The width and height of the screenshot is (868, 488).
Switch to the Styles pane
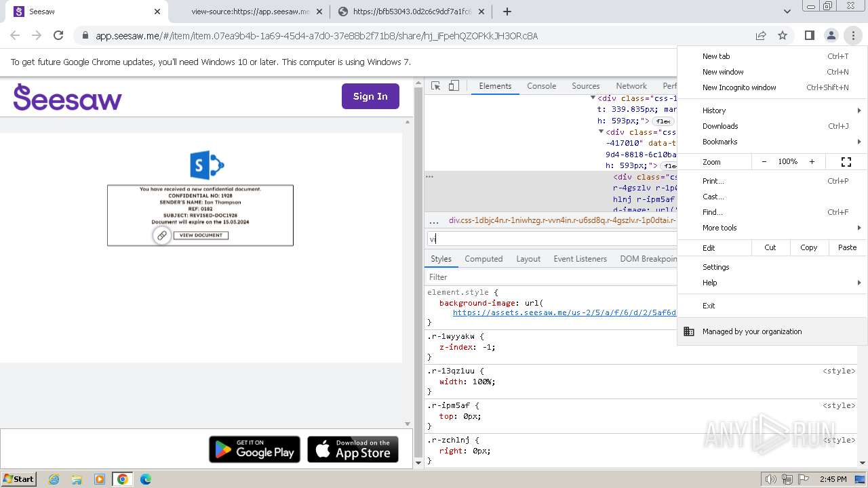coord(441,259)
